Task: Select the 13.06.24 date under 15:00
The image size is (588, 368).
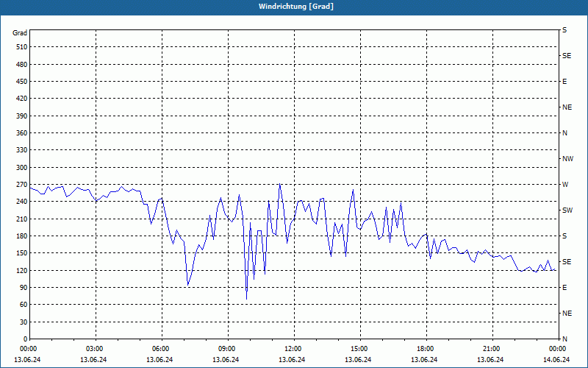Action: [358, 360]
